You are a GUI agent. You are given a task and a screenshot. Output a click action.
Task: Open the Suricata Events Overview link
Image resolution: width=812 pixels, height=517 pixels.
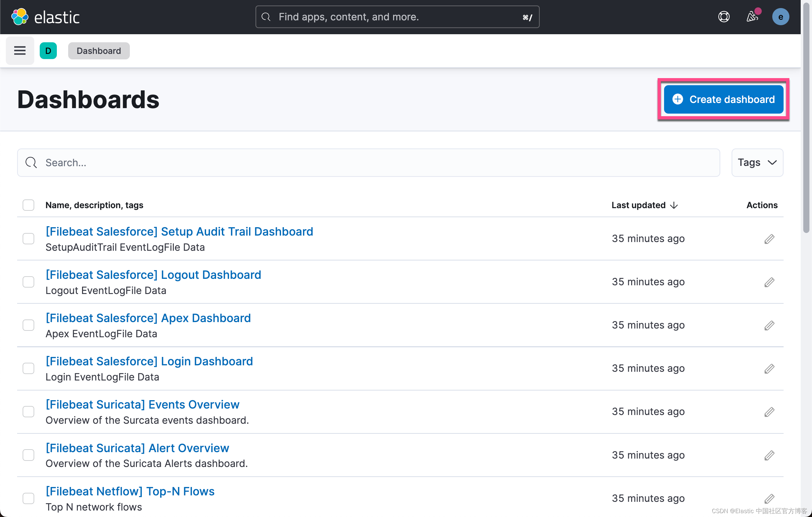coord(142,404)
